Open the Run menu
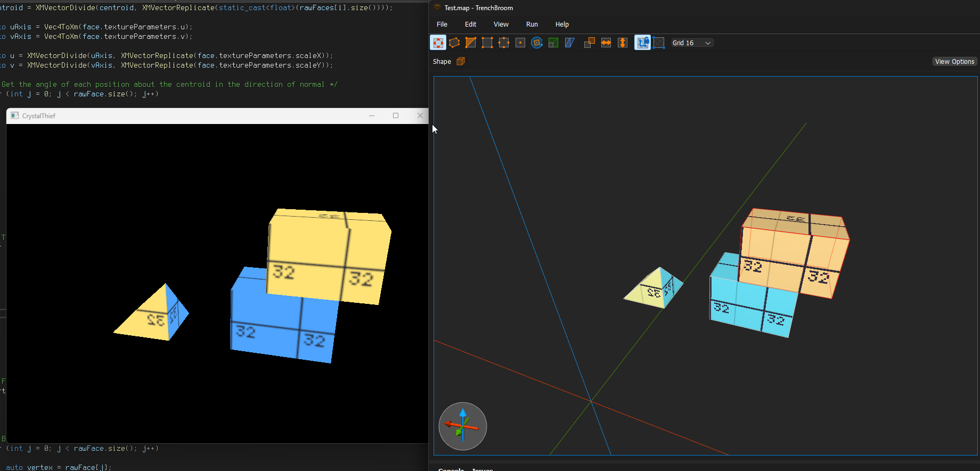Viewport: 980px width, 471px height. 532,24
